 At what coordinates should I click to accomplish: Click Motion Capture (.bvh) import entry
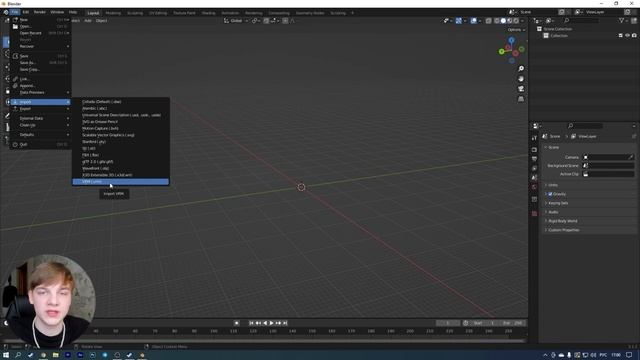(x=120, y=128)
